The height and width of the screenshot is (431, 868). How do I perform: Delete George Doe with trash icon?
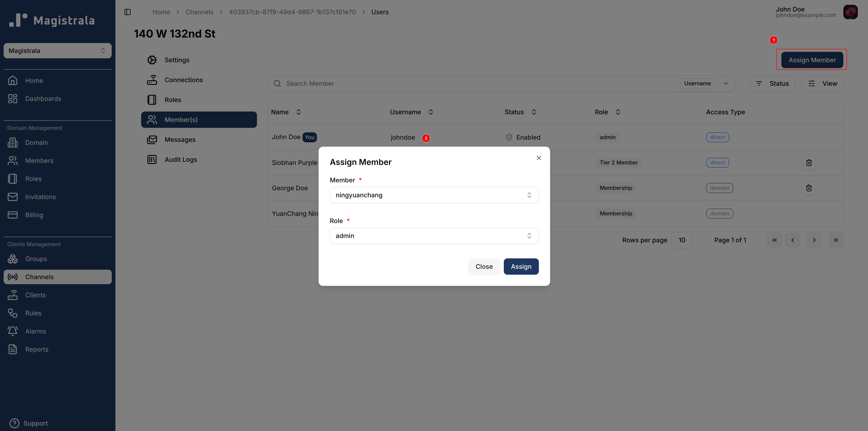click(x=809, y=188)
